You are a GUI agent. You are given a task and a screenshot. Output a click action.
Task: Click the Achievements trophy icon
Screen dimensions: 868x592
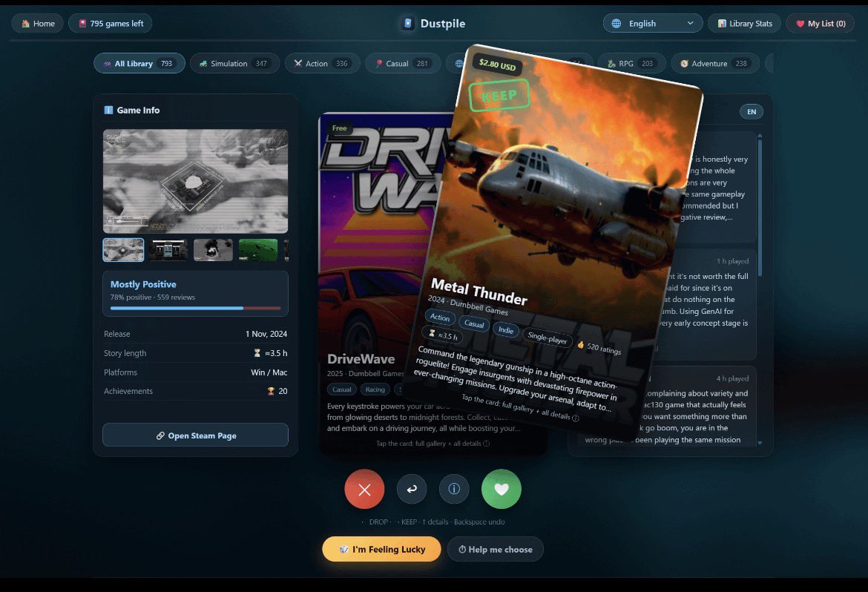tap(271, 391)
